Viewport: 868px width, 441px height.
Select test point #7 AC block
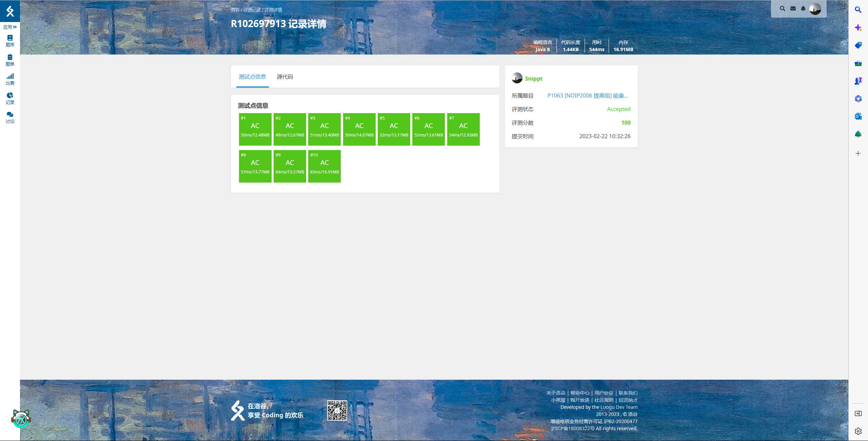point(463,129)
